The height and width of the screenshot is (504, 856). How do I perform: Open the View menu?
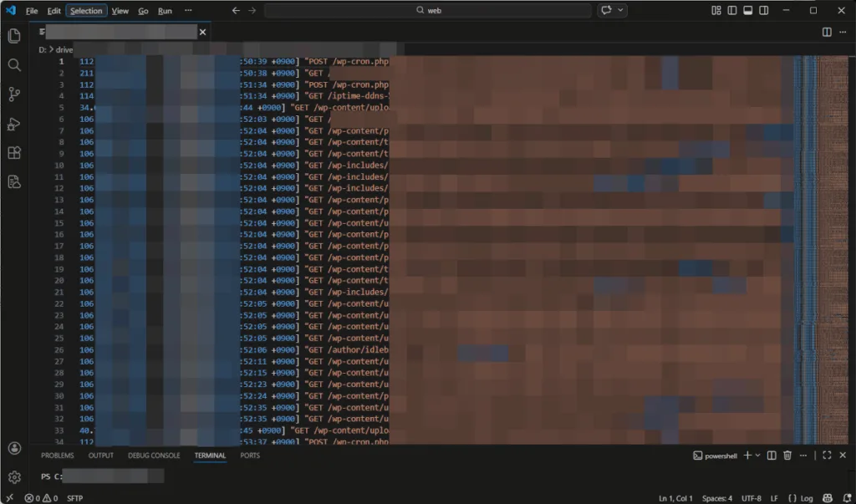120,11
